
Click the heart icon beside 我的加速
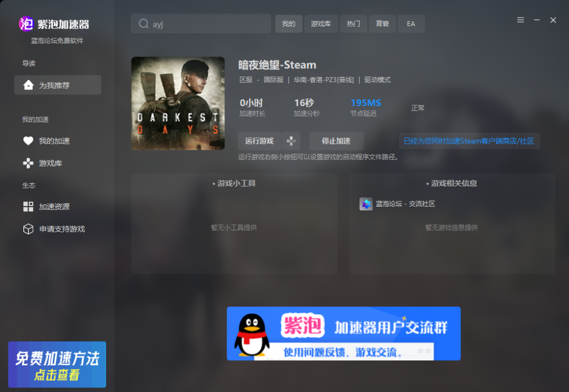point(28,140)
